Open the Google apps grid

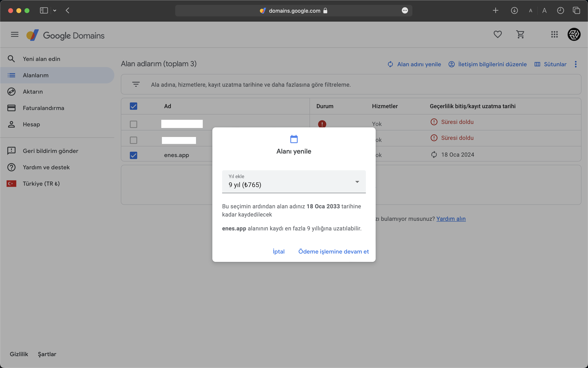tap(554, 35)
